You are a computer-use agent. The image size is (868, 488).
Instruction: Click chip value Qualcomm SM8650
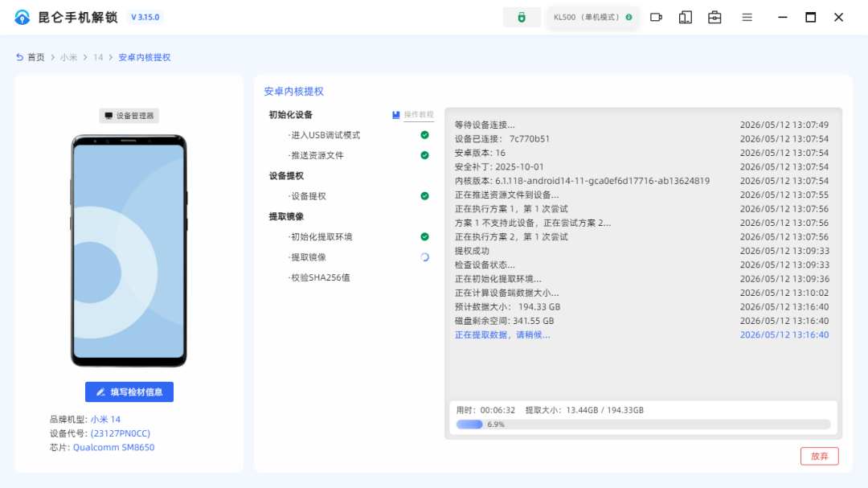point(113,447)
